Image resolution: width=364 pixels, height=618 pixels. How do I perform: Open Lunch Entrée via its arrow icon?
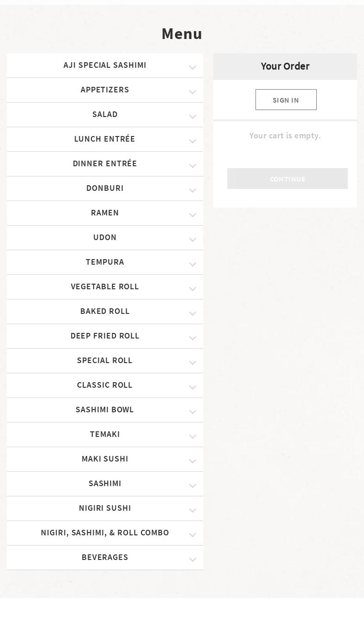tap(192, 141)
